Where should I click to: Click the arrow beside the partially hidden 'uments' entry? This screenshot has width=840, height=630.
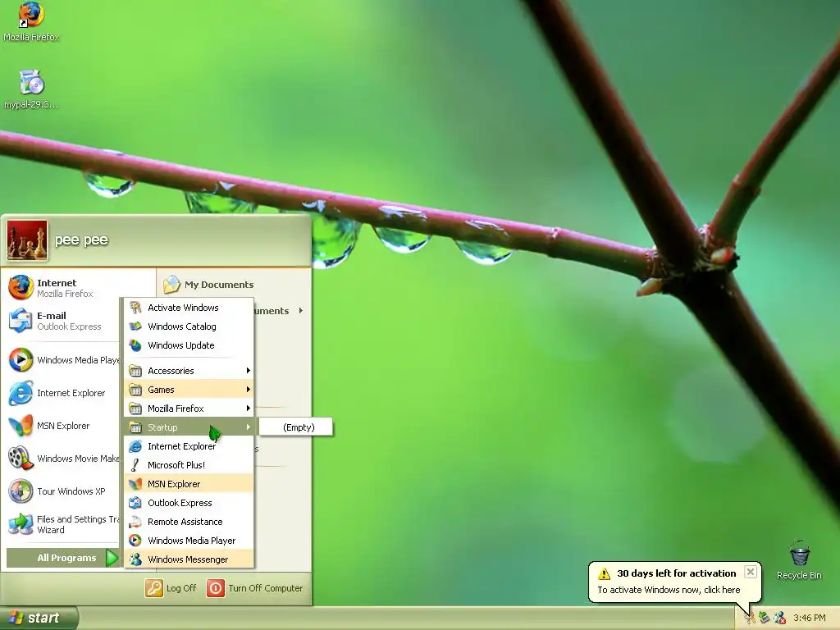point(301,311)
